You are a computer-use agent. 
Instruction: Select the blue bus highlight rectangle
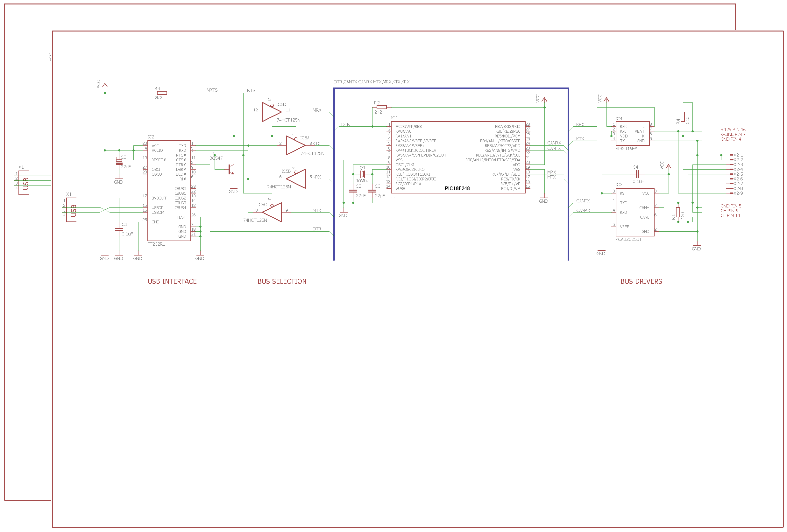334,169
